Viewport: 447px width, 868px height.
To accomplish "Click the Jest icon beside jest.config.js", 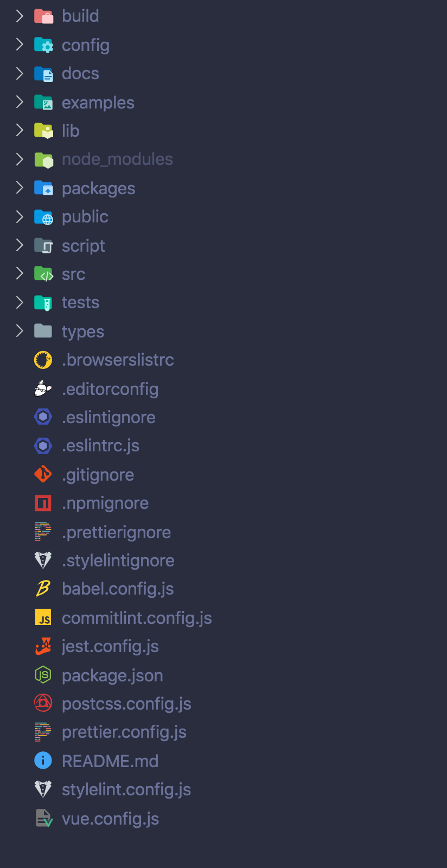I will click(x=43, y=646).
